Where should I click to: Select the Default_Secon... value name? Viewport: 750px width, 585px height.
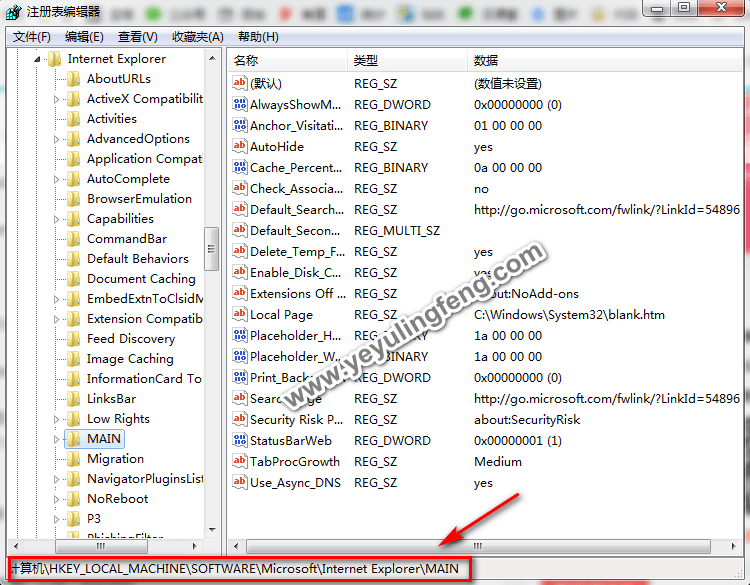tap(295, 231)
